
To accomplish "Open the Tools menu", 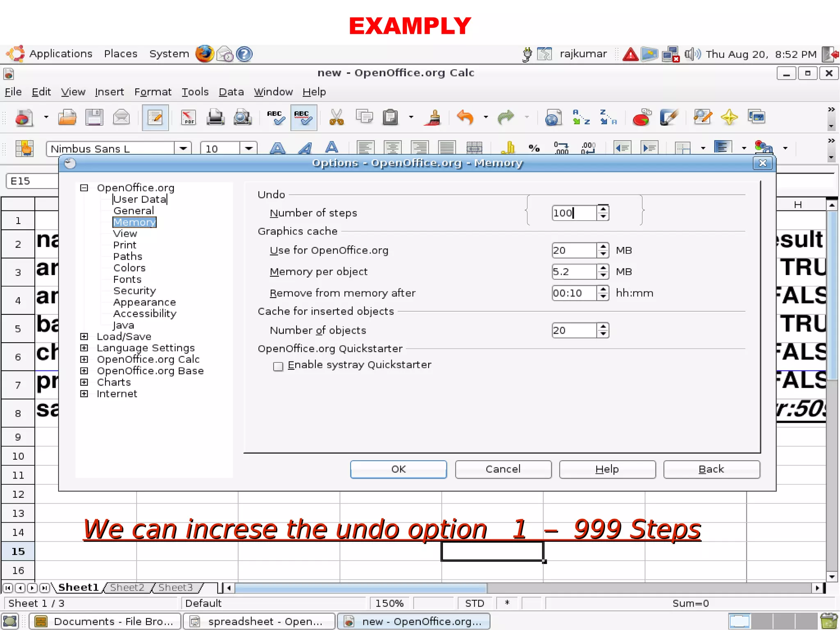I will (x=195, y=92).
